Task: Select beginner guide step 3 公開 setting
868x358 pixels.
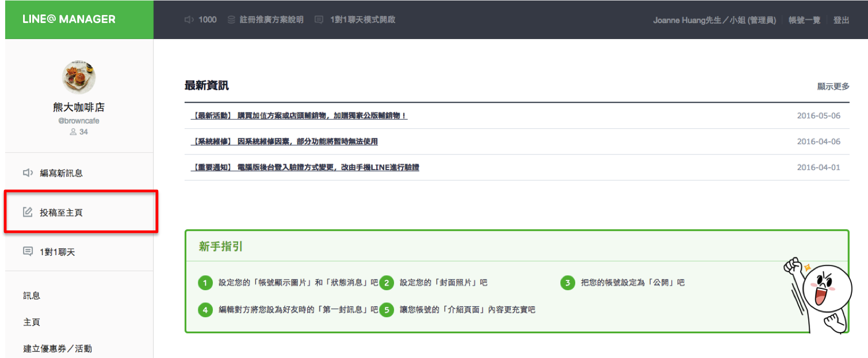Action: 633,283
